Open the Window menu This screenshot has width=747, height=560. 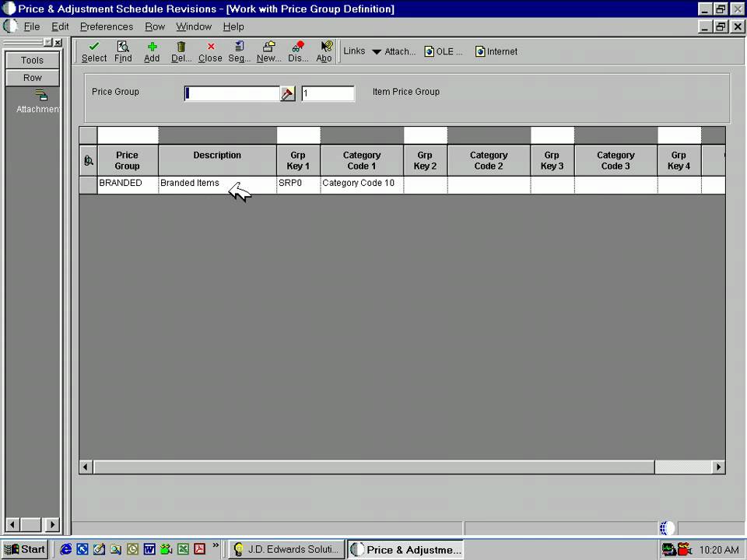pos(194,26)
